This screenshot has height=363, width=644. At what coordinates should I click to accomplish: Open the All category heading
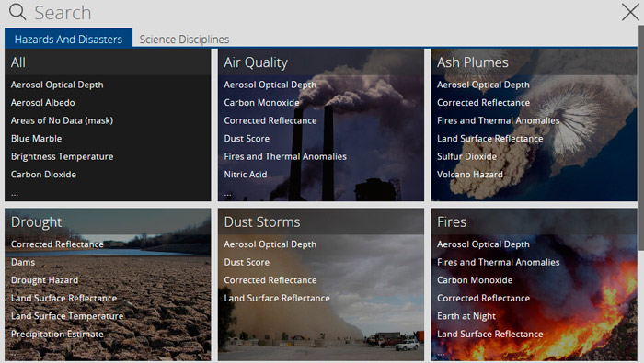pos(18,62)
